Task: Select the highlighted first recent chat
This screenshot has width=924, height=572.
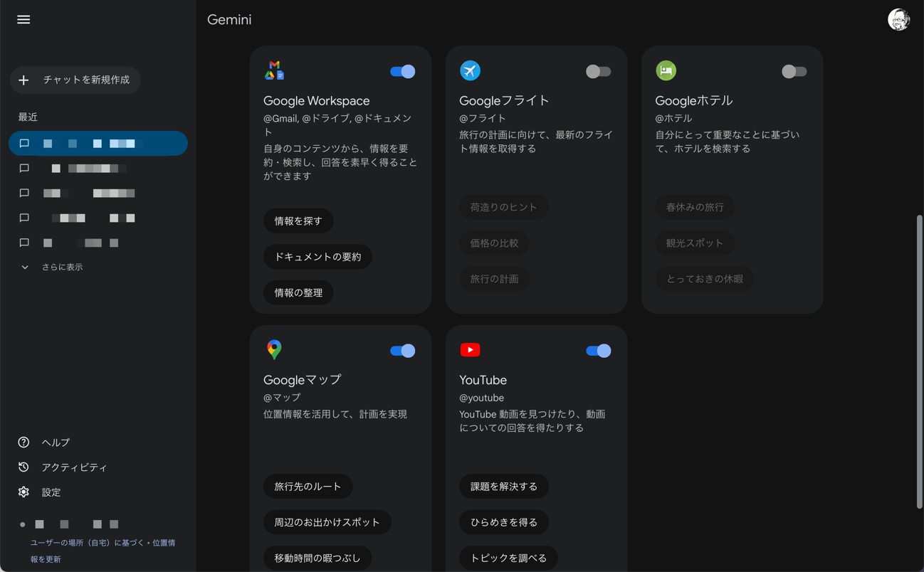Action: [98, 144]
